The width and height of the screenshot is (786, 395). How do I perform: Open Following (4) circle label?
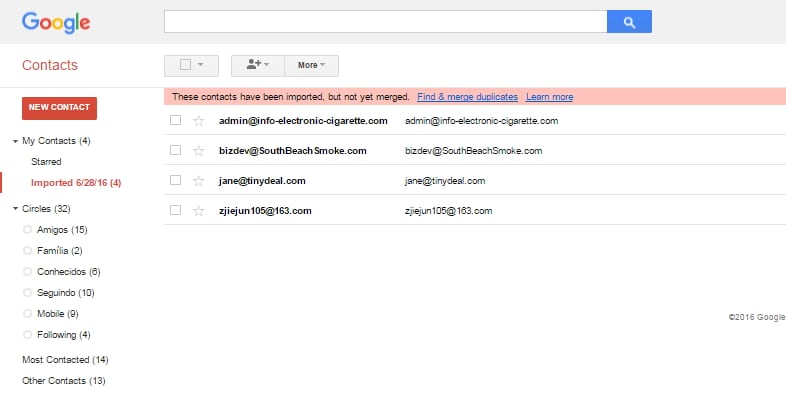[64, 335]
